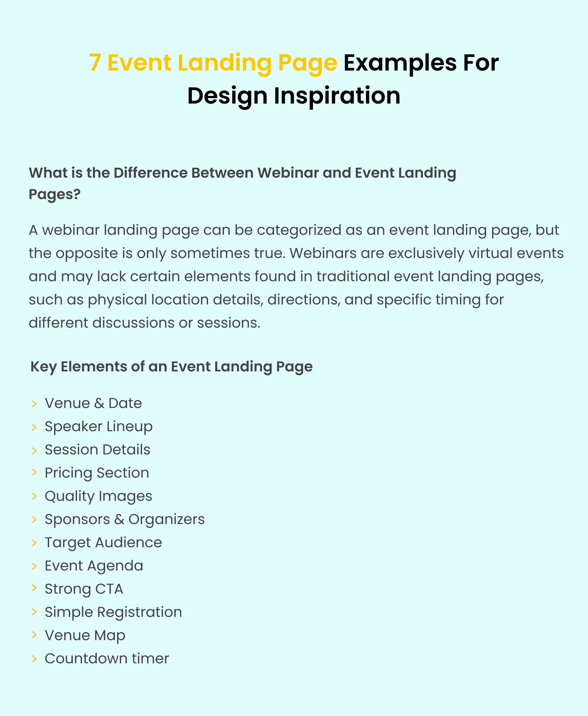Click the Quality Images list item

pos(99,495)
